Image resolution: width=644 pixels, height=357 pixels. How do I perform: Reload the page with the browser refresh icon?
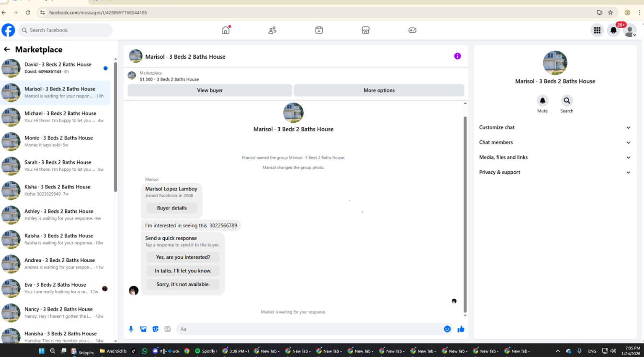(28, 12)
